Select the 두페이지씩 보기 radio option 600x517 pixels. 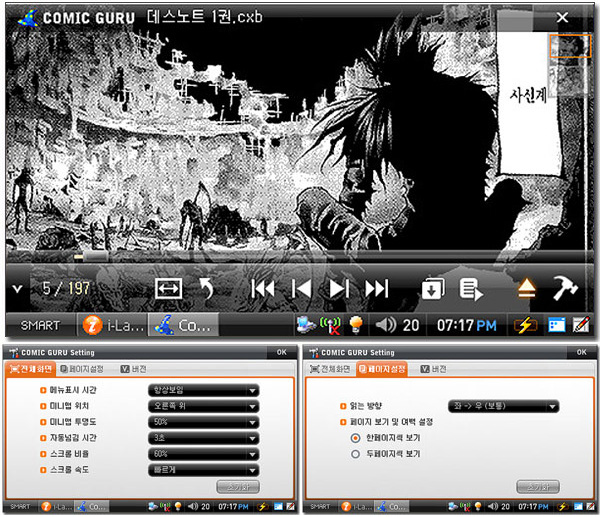coord(355,454)
